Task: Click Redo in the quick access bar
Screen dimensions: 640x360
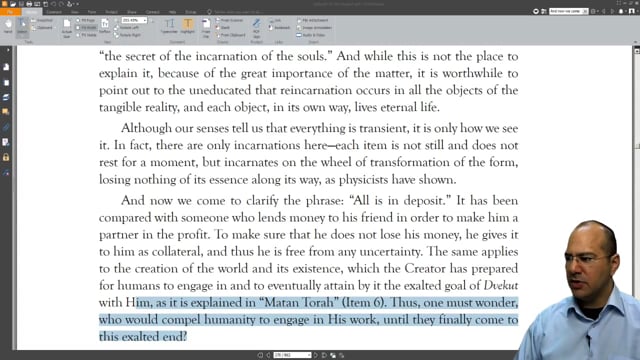Action: pyautogui.click(x=61, y=4)
